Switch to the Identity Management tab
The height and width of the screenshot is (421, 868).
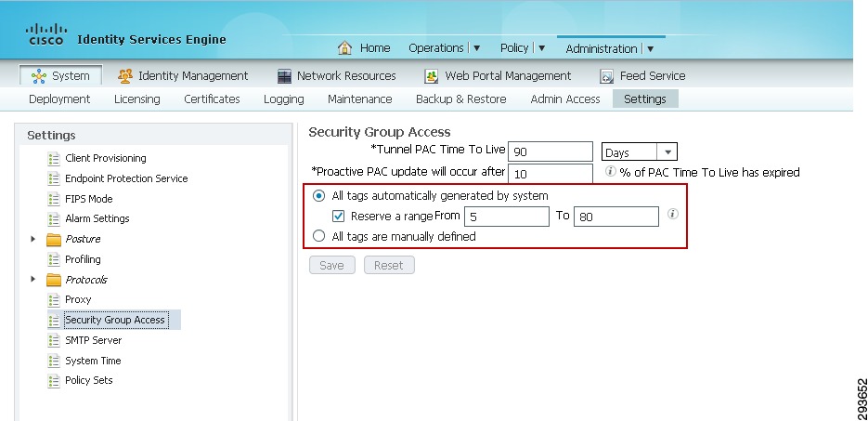point(193,76)
